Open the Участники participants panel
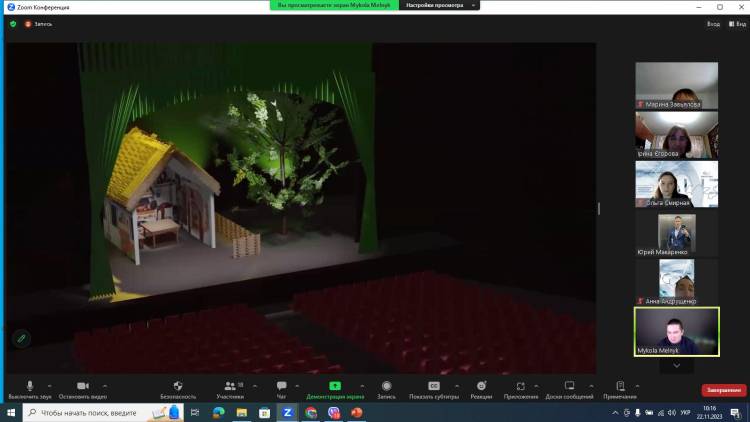This screenshot has width=750, height=422. tap(230, 386)
